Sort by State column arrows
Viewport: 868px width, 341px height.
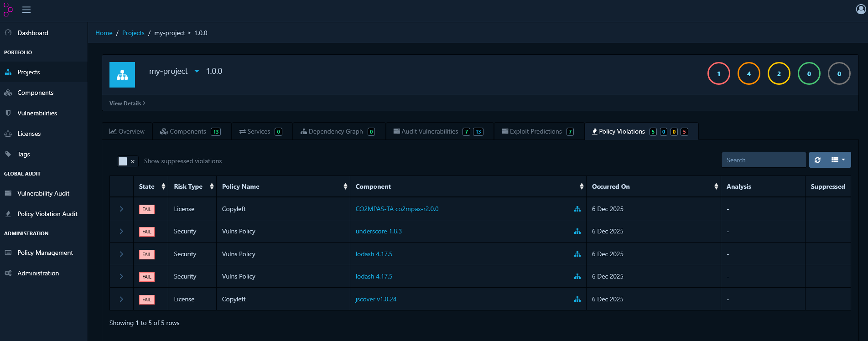163,186
